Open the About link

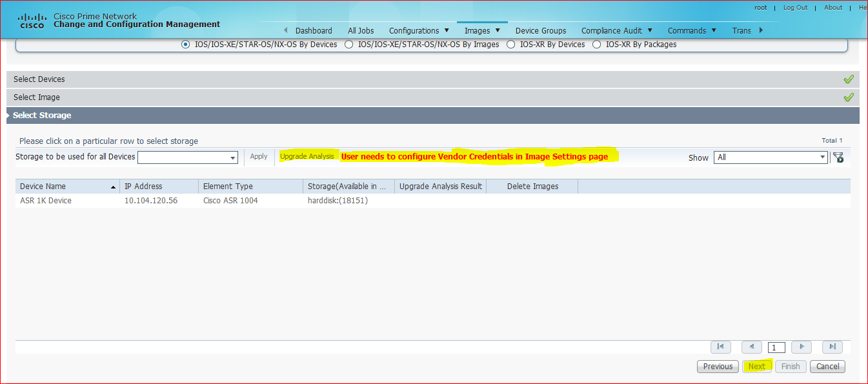tap(833, 8)
